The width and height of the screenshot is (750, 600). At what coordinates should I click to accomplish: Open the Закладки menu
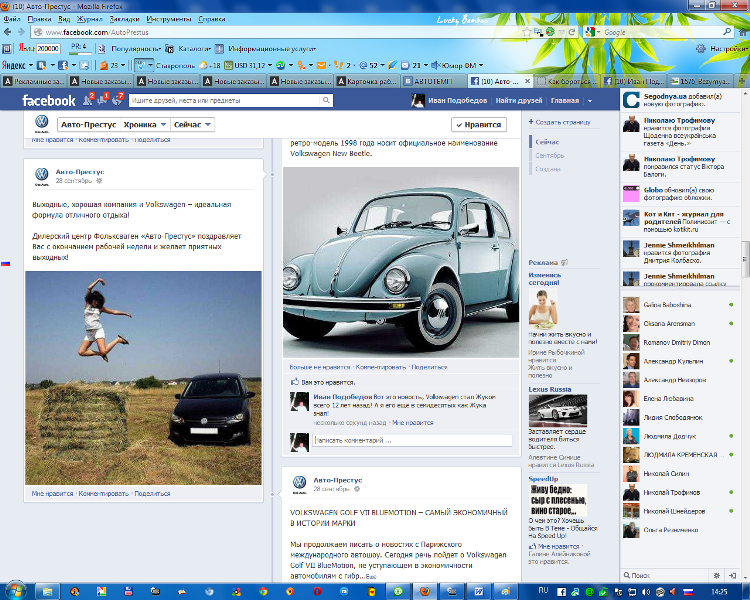[124, 19]
